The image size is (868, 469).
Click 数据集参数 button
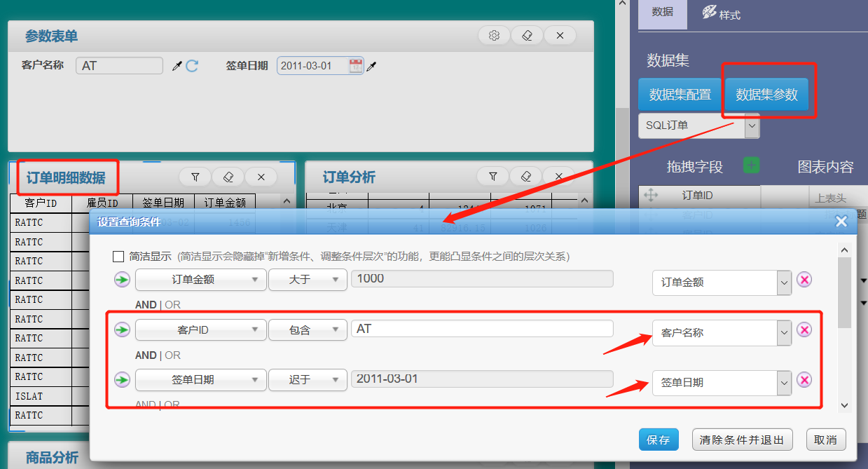766,95
